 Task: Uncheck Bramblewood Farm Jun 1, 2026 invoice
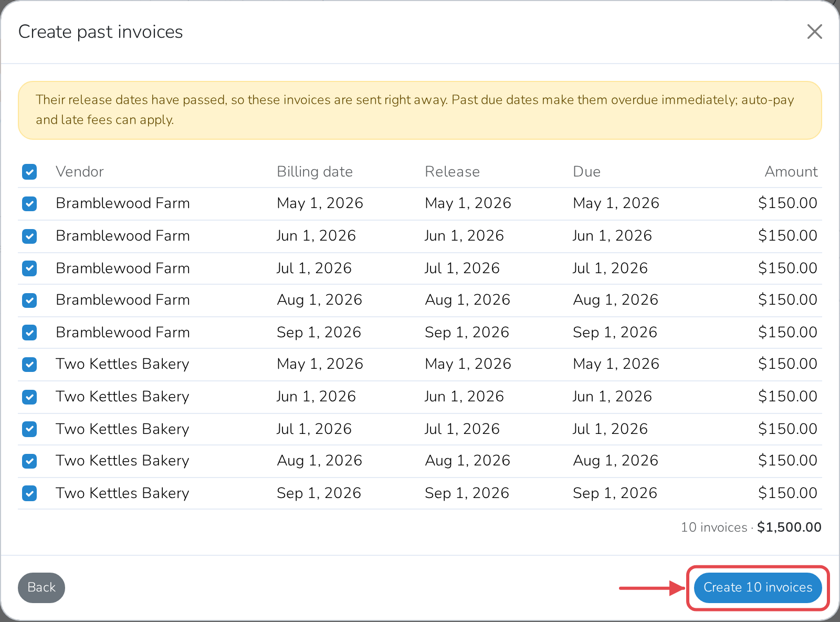point(29,236)
